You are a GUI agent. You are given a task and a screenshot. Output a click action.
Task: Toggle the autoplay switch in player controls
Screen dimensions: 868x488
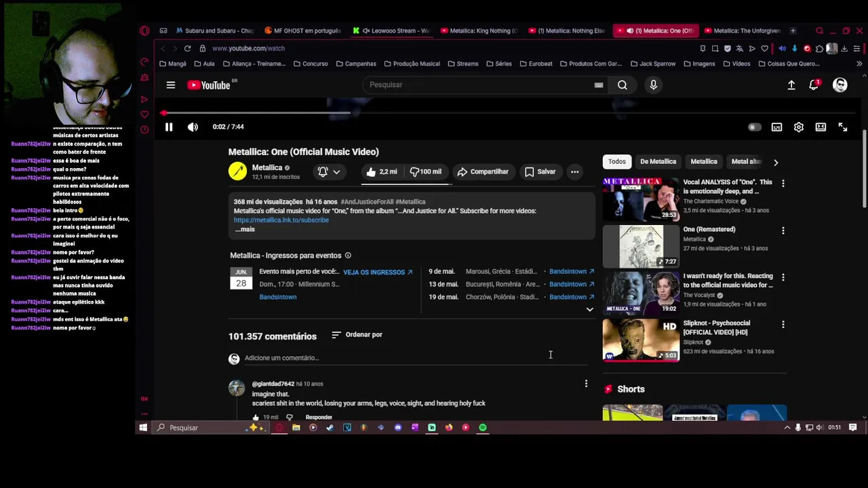pos(754,127)
